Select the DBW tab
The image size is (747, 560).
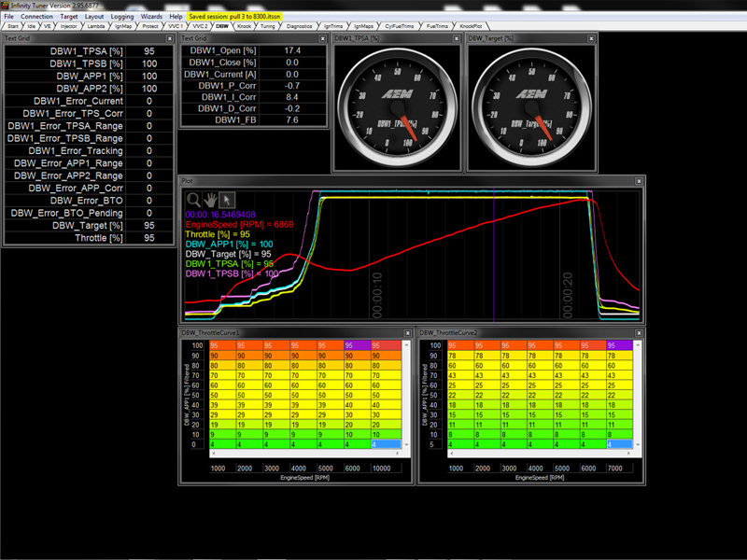pos(222,26)
